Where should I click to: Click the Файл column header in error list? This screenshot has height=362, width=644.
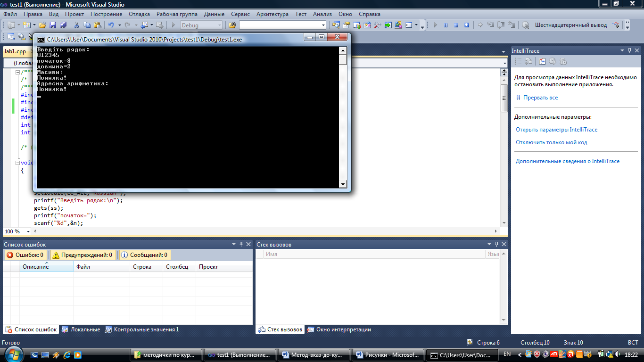point(101,267)
